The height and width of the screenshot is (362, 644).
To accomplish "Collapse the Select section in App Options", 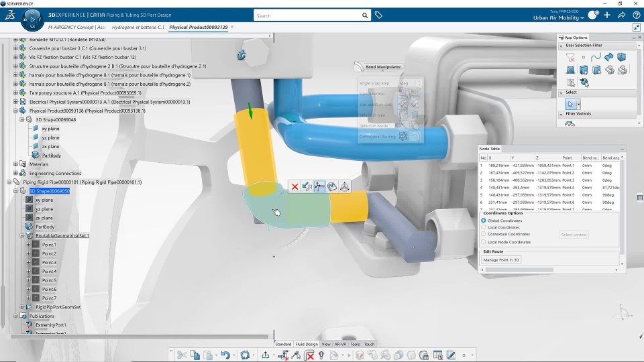I will [561, 93].
